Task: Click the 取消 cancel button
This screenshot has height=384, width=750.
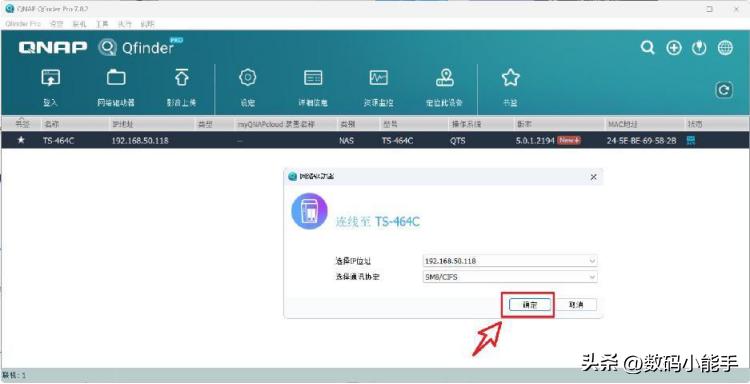Action: [576, 305]
